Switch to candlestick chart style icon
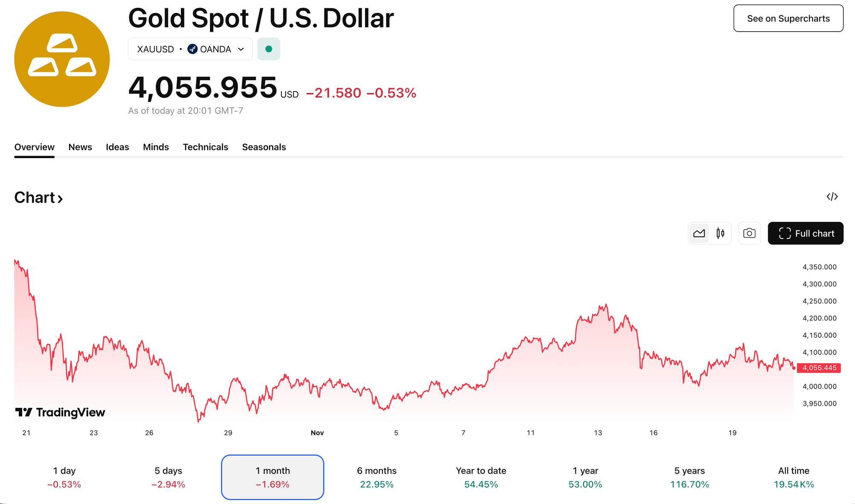Viewport: 855px width, 504px height. pyautogui.click(x=720, y=233)
